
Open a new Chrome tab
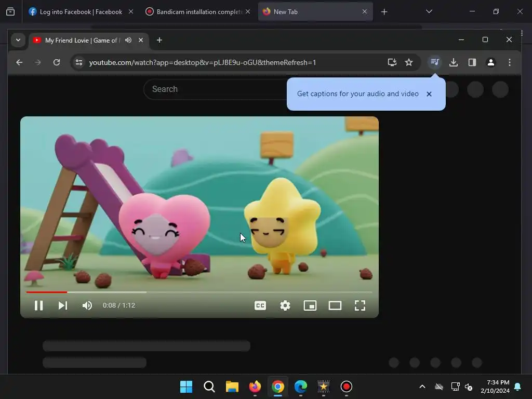[159, 40]
